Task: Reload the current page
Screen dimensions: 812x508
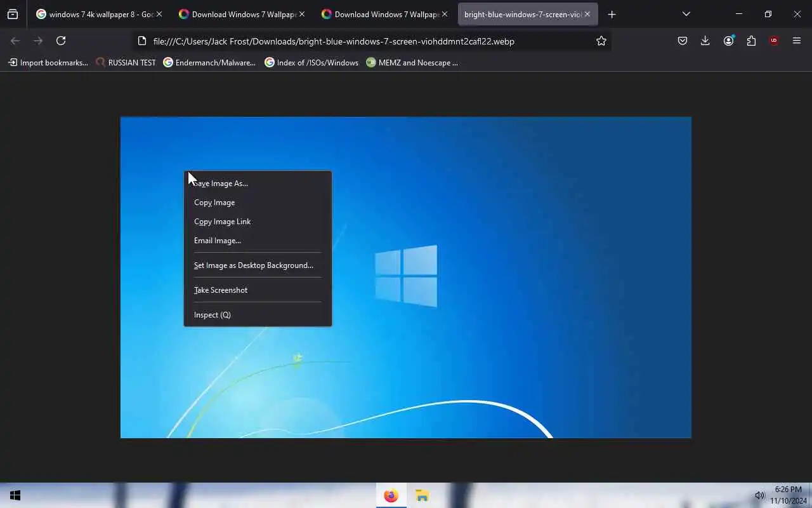Action: [61, 41]
